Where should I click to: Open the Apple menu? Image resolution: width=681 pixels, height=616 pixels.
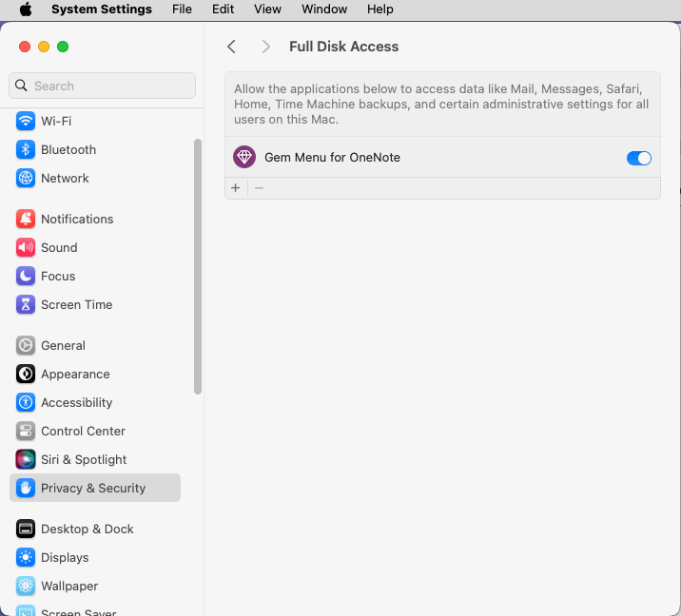pyautogui.click(x=26, y=10)
